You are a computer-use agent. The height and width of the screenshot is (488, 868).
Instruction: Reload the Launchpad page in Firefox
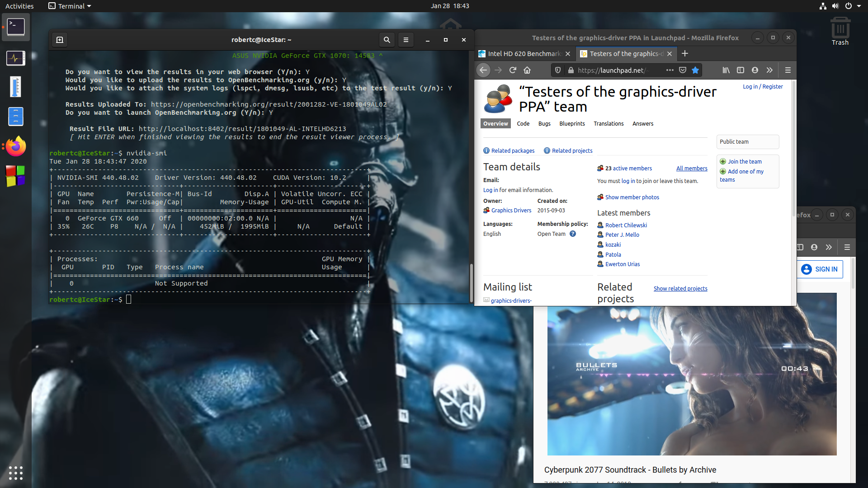click(x=513, y=70)
